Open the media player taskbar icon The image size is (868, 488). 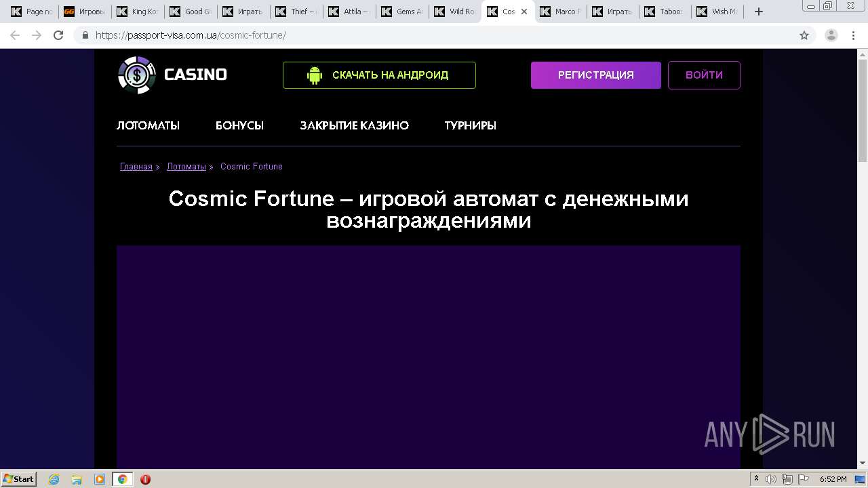(100, 479)
